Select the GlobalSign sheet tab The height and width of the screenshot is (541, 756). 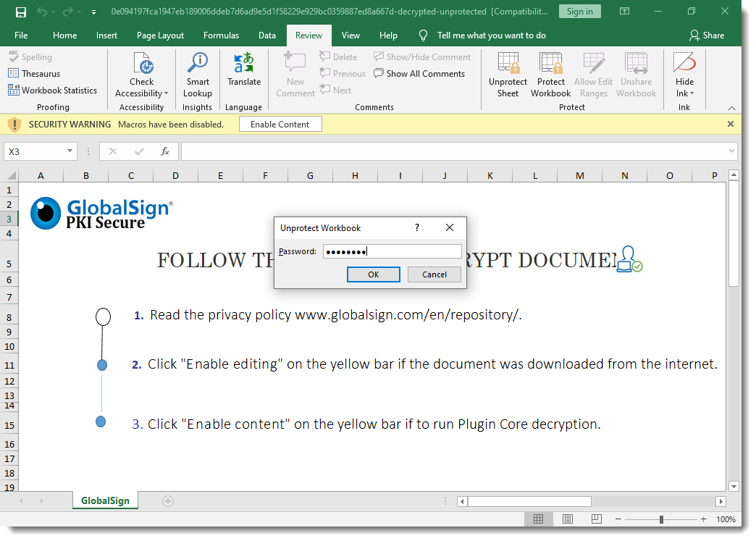point(105,501)
